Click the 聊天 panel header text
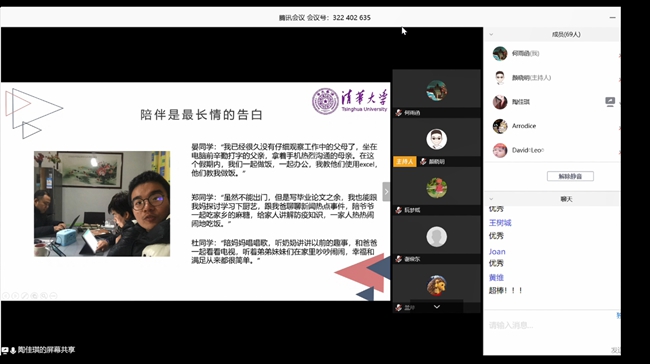This screenshot has height=364, width=650. coord(566,199)
